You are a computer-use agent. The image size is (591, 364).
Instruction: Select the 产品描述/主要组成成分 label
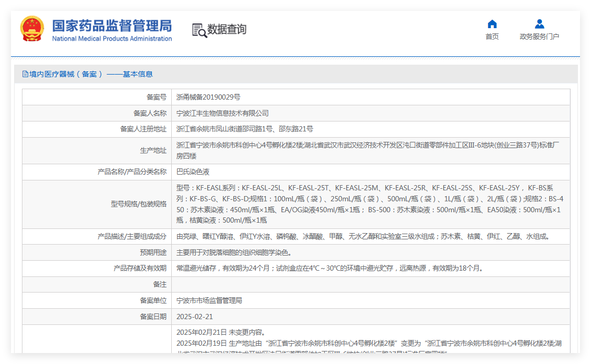[x=132, y=236]
